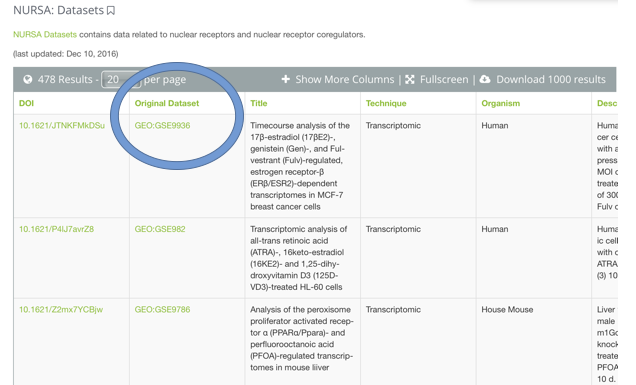
Task: Click the title about peroxisome proliferator activated receptor
Action: (301, 338)
